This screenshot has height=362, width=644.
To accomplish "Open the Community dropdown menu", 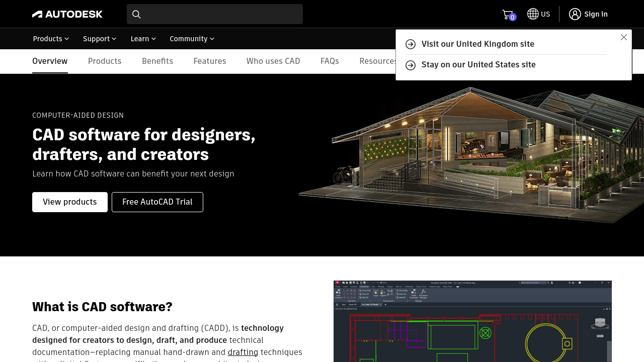I will coord(192,39).
